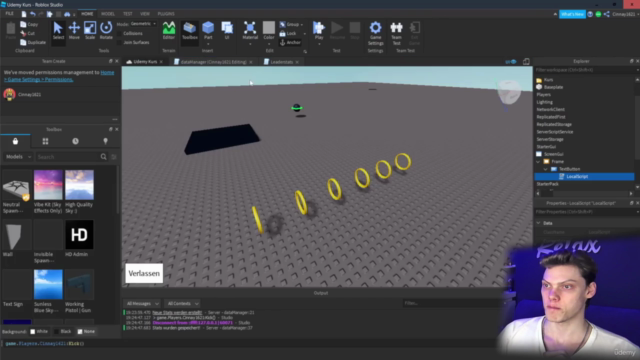Image resolution: width=640 pixels, height=360 pixels.
Task: Click the Play test icon
Action: click(319, 28)
